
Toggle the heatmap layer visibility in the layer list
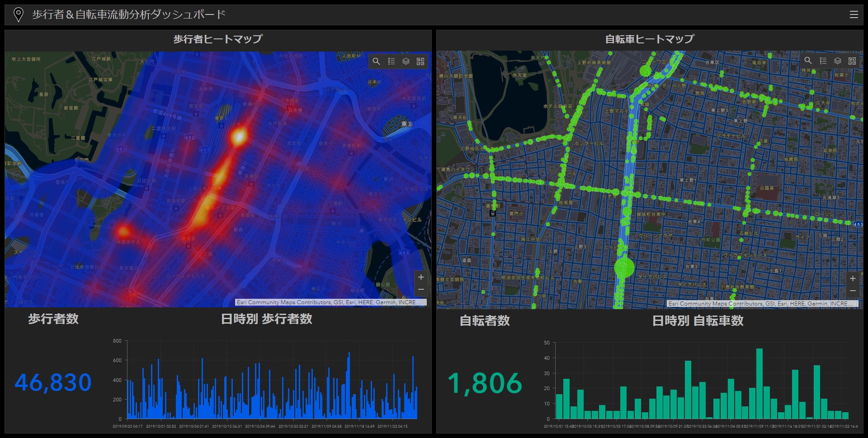(406, 61)
